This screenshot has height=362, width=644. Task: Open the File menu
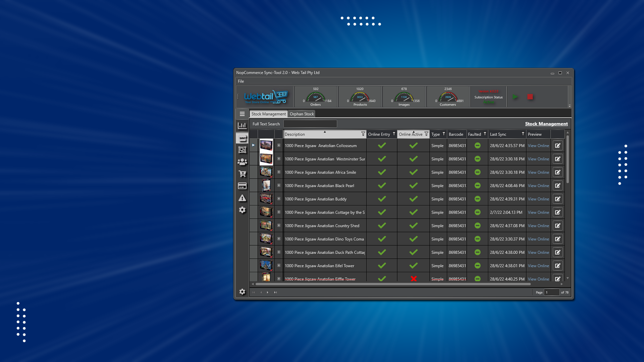(241, 81)
